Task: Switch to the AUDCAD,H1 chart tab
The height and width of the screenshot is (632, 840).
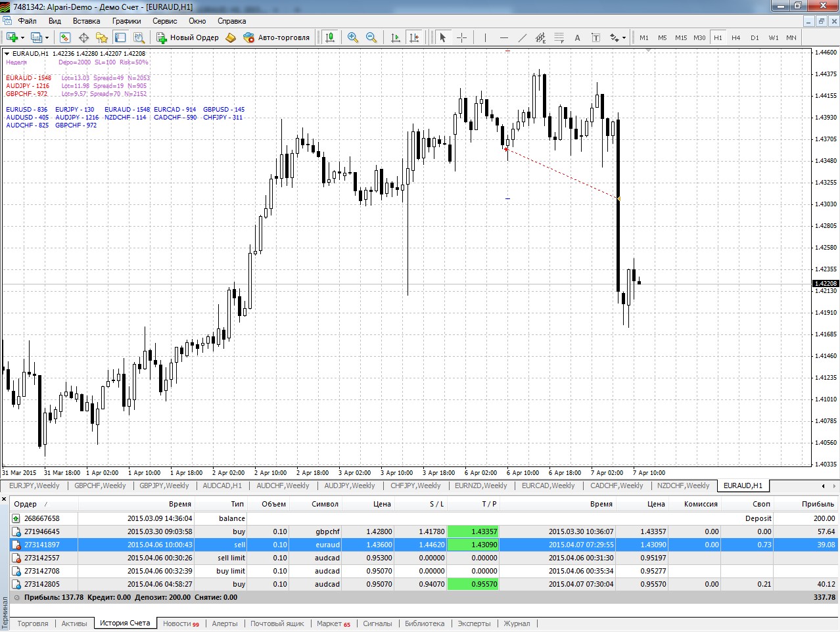Action: (x=222, y=485)
